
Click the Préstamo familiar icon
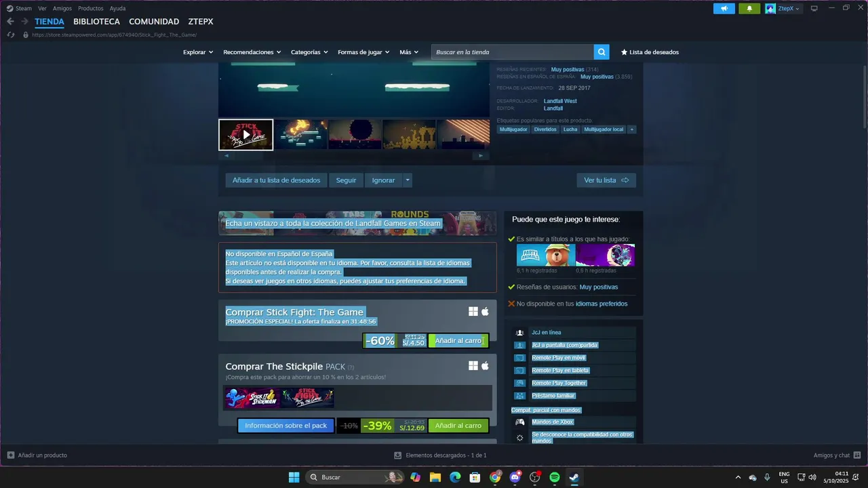[519, 396]
